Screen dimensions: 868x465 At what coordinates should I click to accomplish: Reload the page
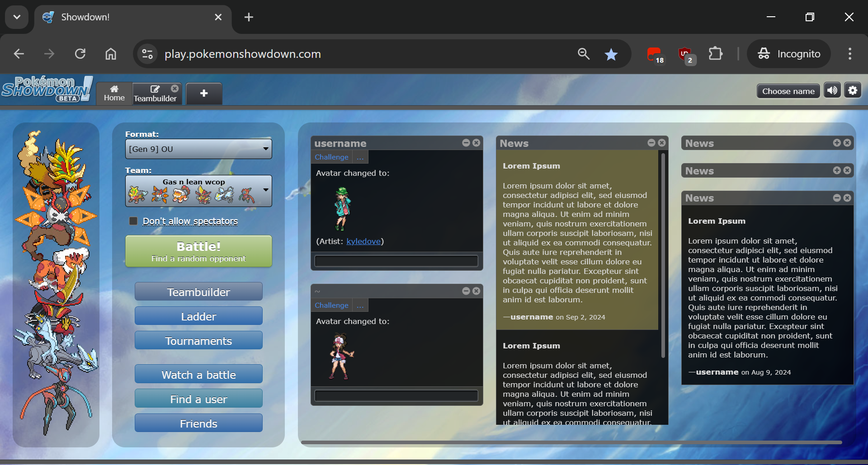[x=80, y=54]
